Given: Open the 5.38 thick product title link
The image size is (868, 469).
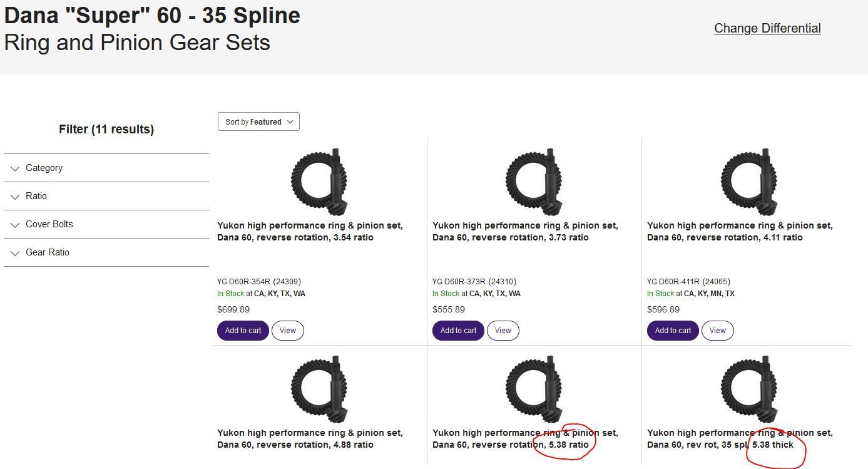Looking at the screenshot, I should click(x=740, y=439).
